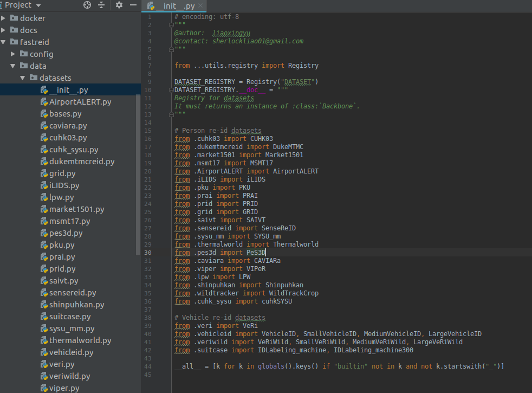Open the Project view dropdown
Viewport: 532px width, 393px height.
(x=38, y=5)
